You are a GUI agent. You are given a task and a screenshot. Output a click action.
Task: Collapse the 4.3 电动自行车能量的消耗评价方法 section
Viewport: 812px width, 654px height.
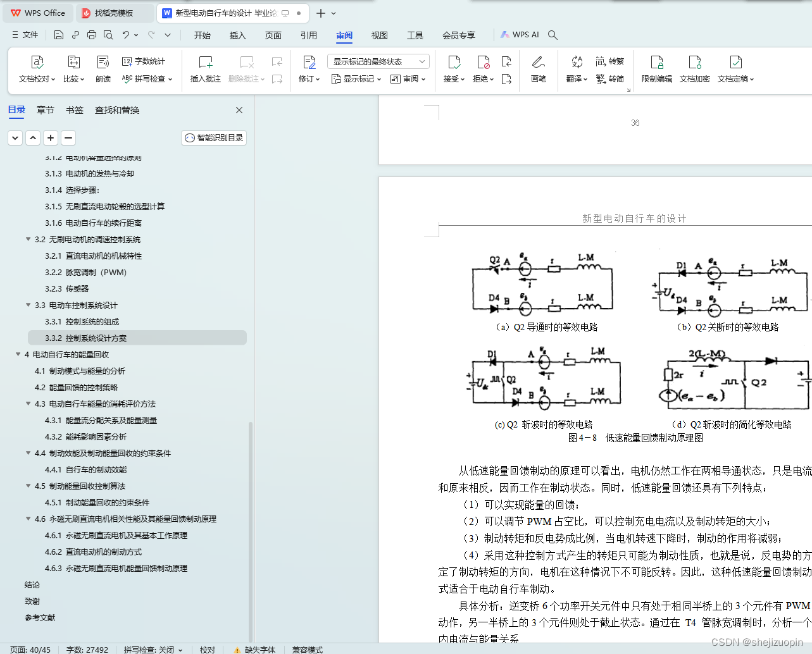click(x=28, y=404)
